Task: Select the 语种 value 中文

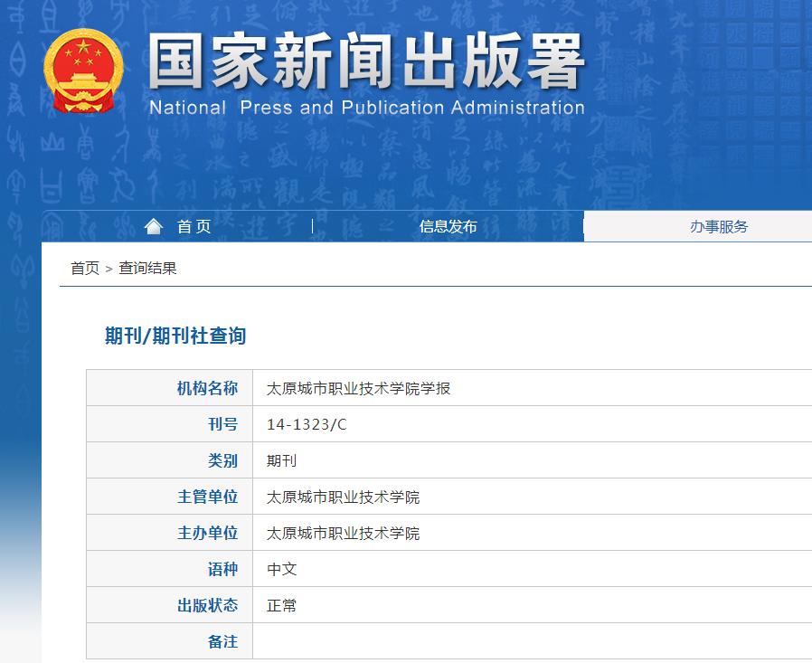Action: pyautogui.click(x=283, y=569)
